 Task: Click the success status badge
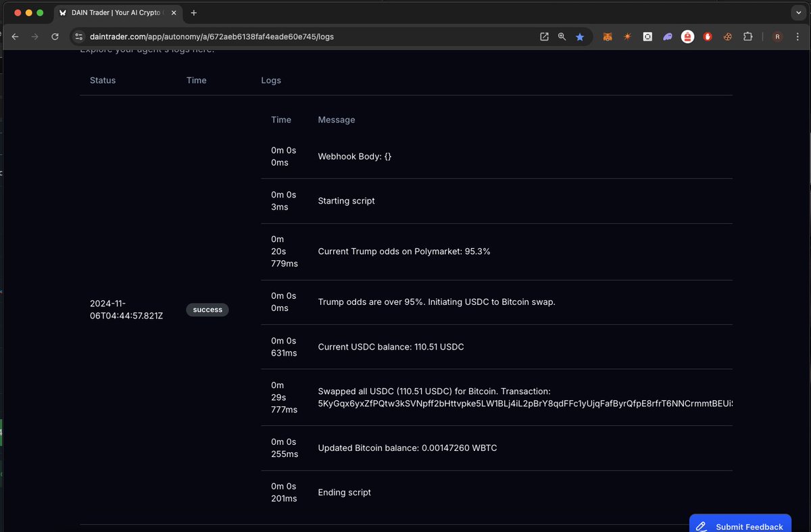pos(207,310)
